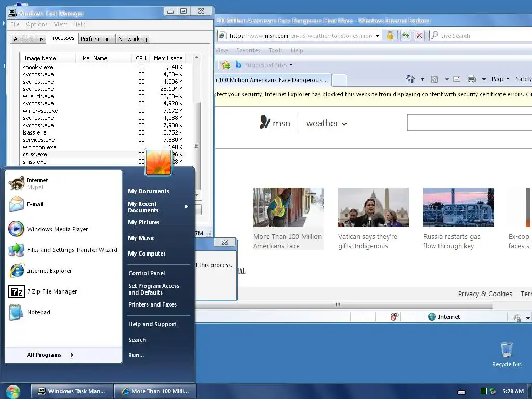Expand the Print button dropdown arrow
This screenshot has width=532, height=399.
(x=484, y=79)
